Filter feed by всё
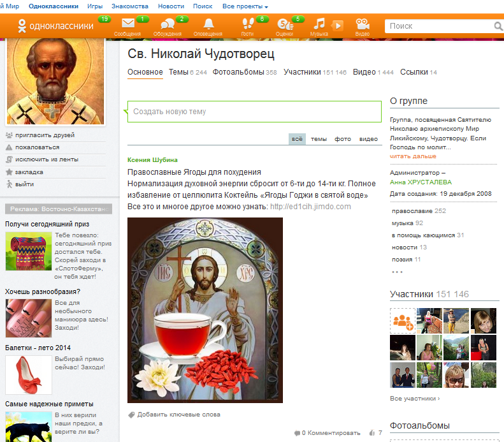This screenshot has height=442, width=504. point(297,139)
